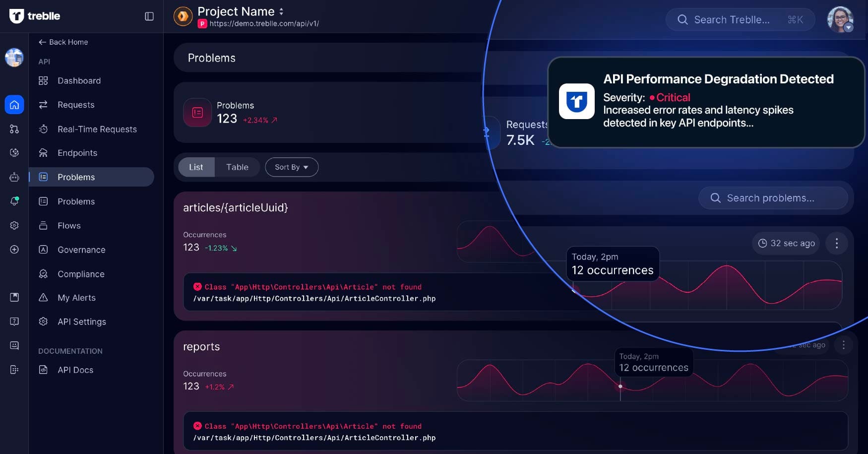Open Real-Time Requests in sidebar

[97, 129]
